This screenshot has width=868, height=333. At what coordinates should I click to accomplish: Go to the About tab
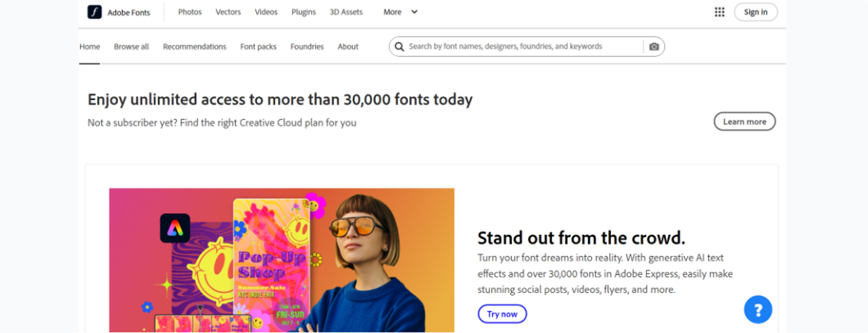(x=348, y=47)
